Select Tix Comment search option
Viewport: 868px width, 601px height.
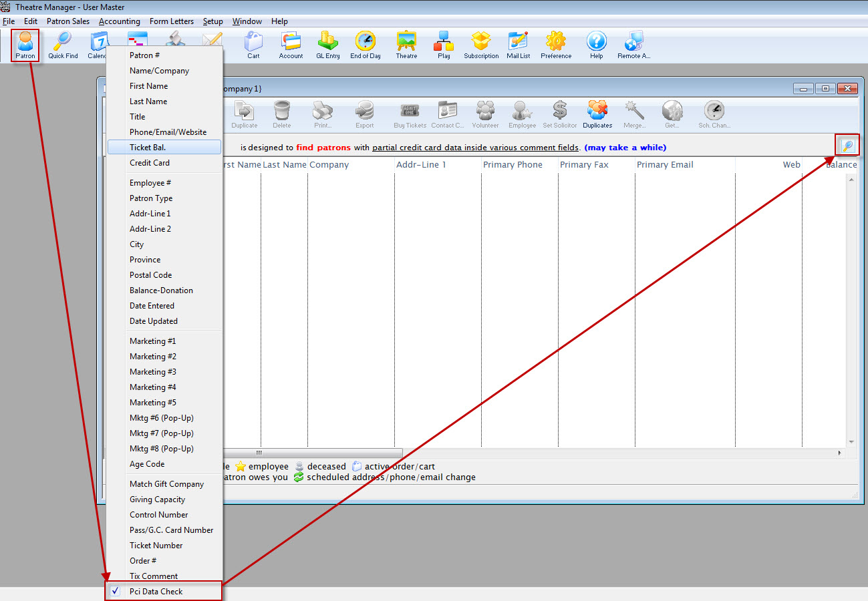coord(164,576)
